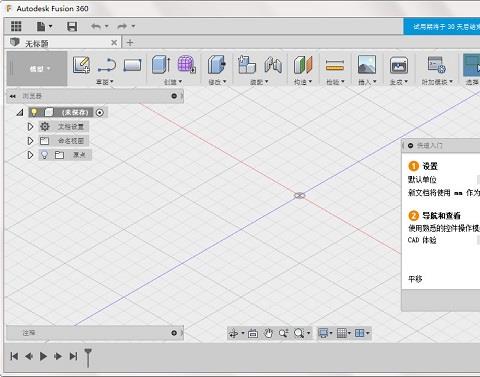Step back one timeline feature
Image resolution: width=480 pixels, height=377 pixels.
(x=29, y=356)
